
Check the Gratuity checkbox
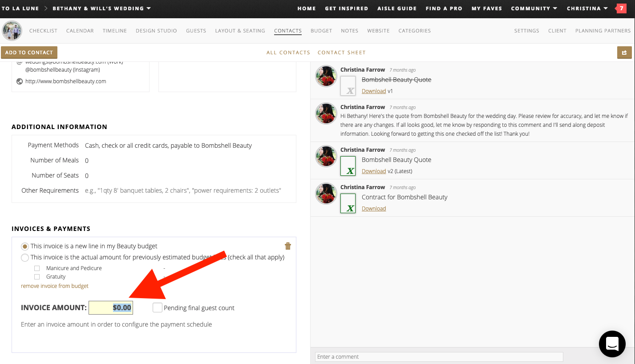(37, 277)
